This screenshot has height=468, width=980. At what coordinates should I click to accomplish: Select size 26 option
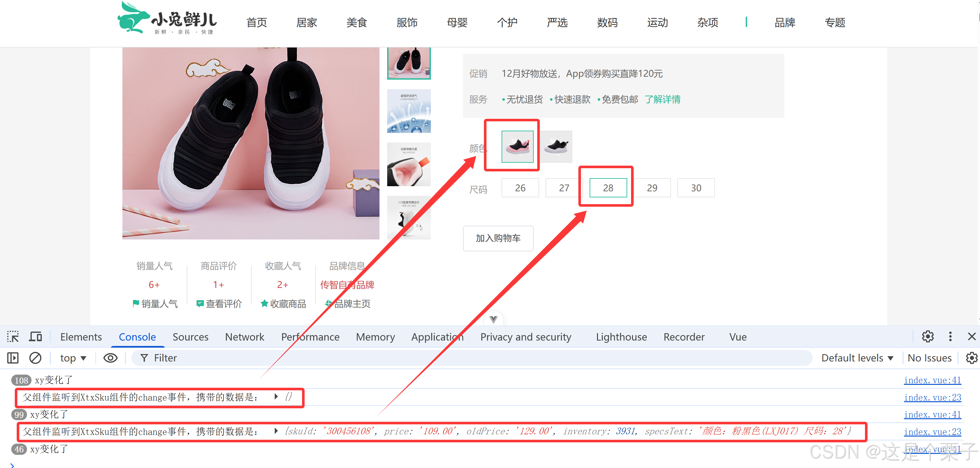click(x=520, y=188)
